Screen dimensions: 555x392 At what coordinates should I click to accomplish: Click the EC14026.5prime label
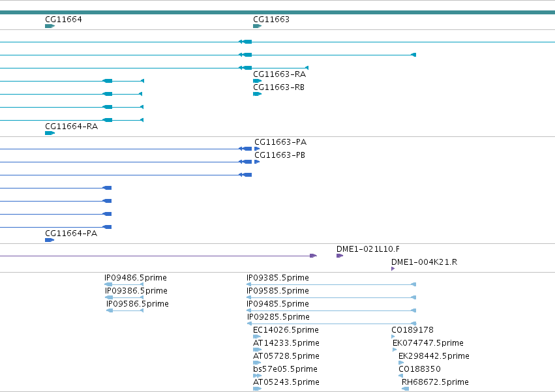(x=286, y=330)
